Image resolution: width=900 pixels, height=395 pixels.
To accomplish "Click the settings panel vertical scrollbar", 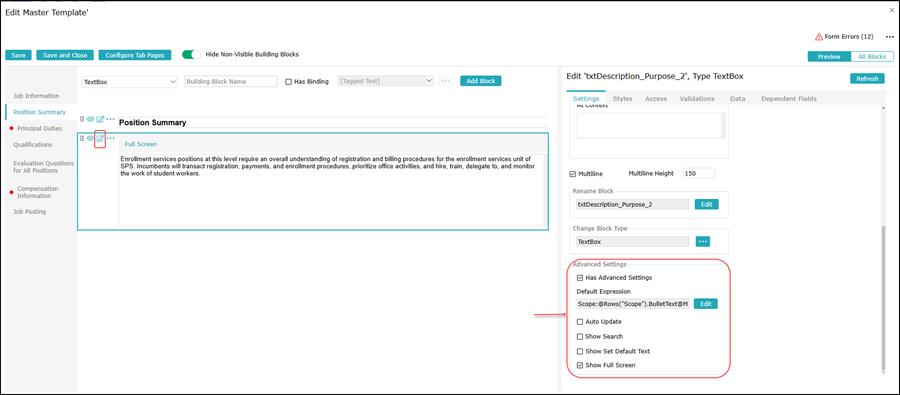I will click(x=883, y=298).
